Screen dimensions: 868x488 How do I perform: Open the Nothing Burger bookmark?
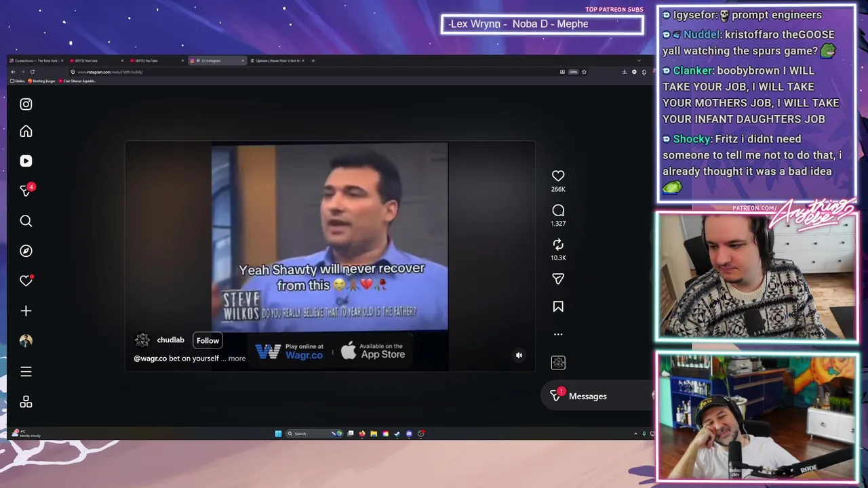pyautogui.click(x=41, y=81)
